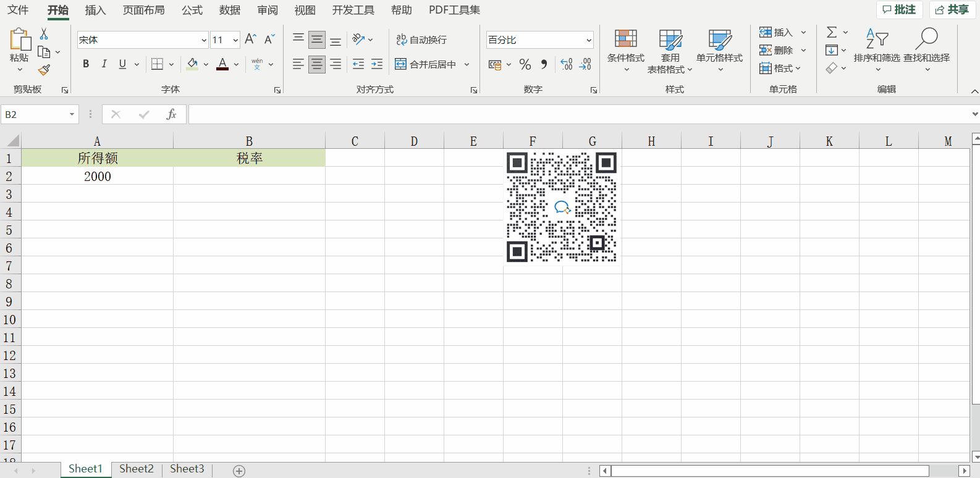Open Cell Styles gallery
This screenshot has height=478, width=980.
click(719, 51)
